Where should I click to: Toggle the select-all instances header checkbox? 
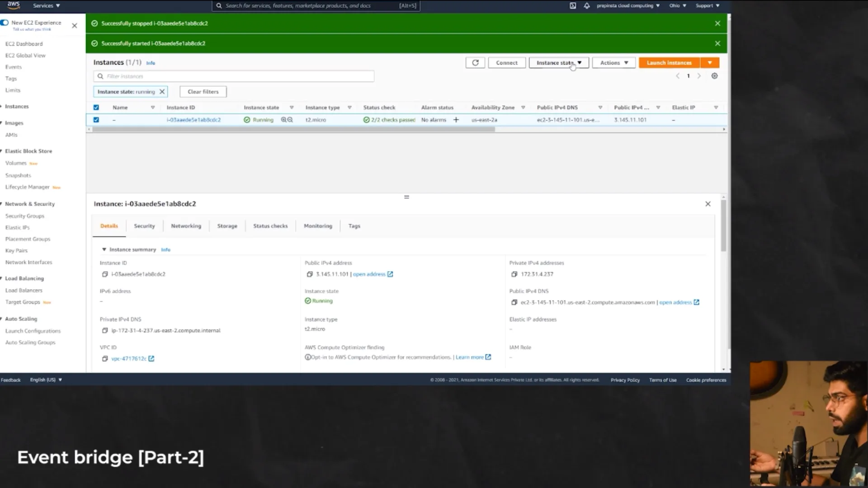coord(96,108)
